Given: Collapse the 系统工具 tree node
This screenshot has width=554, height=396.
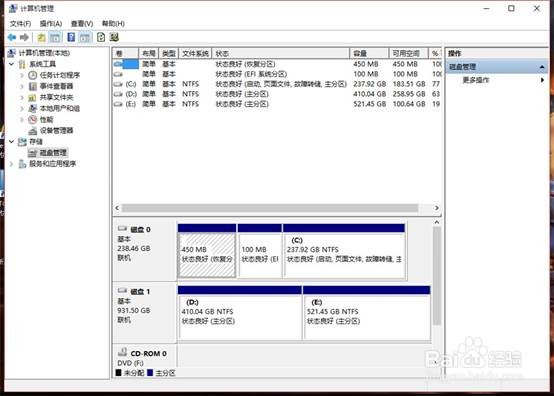Looking at the screenshot, I should pyautogui.click(x=12, y=64).
